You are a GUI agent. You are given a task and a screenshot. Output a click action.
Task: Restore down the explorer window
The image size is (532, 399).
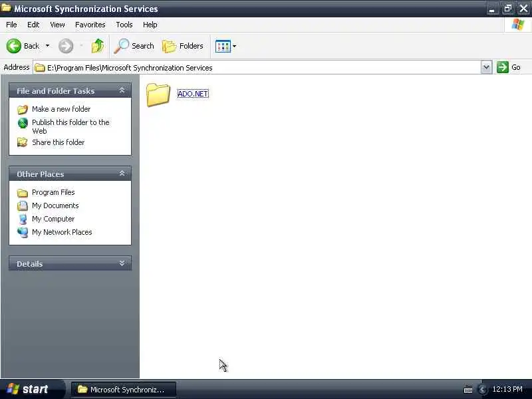pos(507,9)
